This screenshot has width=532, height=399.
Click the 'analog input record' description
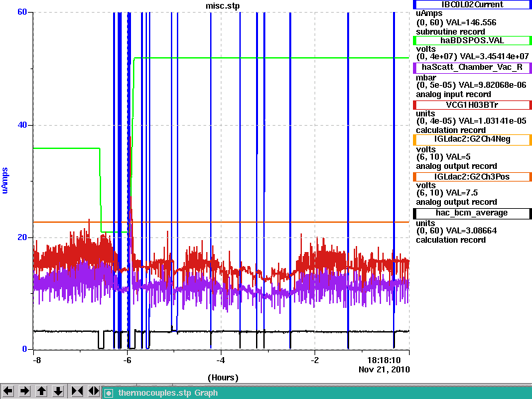tap(454, 94)
